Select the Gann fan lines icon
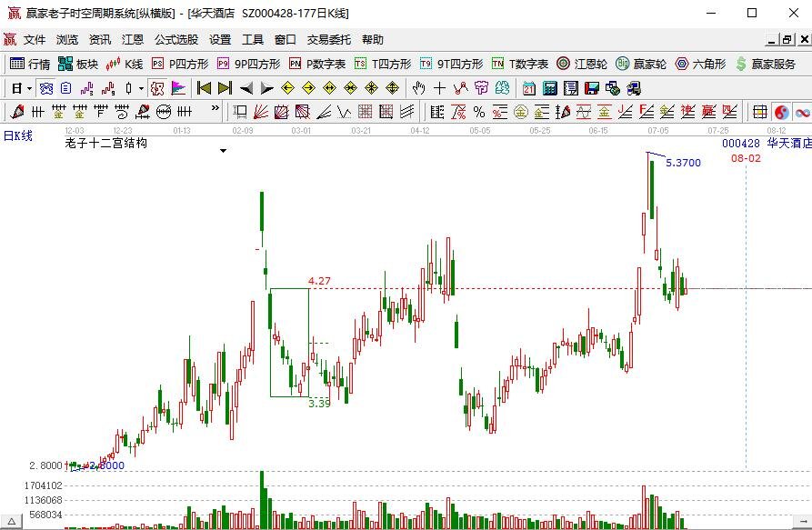The width and height of the screenshot is (812, 530). click(260, 112)
